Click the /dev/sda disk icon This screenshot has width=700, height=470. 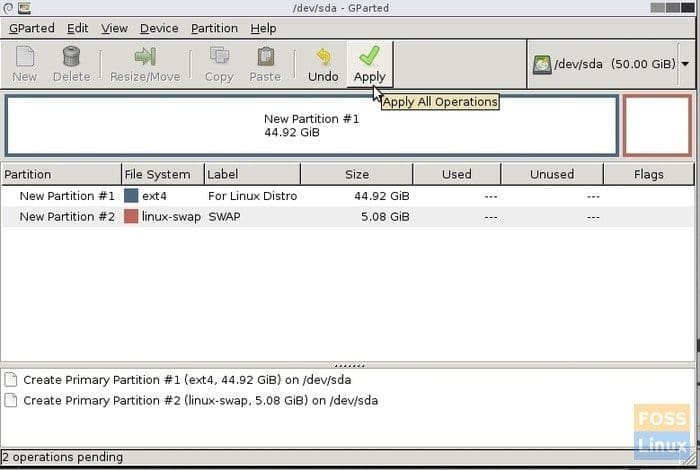(x=542, y=64)
